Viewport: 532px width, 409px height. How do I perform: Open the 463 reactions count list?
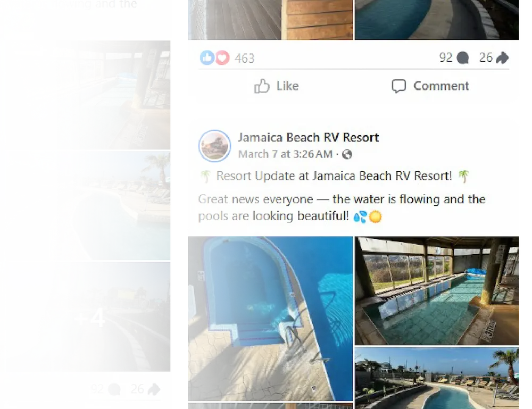pos(244,59)
